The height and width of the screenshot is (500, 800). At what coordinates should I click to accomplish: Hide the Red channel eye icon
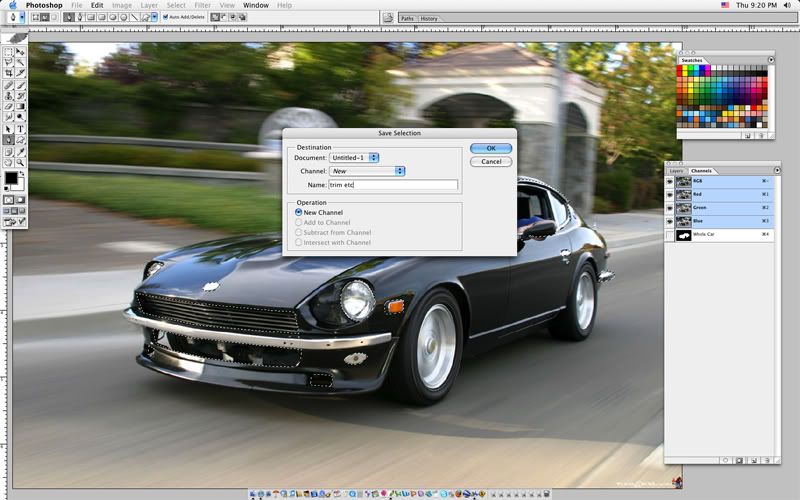pyautogui.click(x=670, y=194)
